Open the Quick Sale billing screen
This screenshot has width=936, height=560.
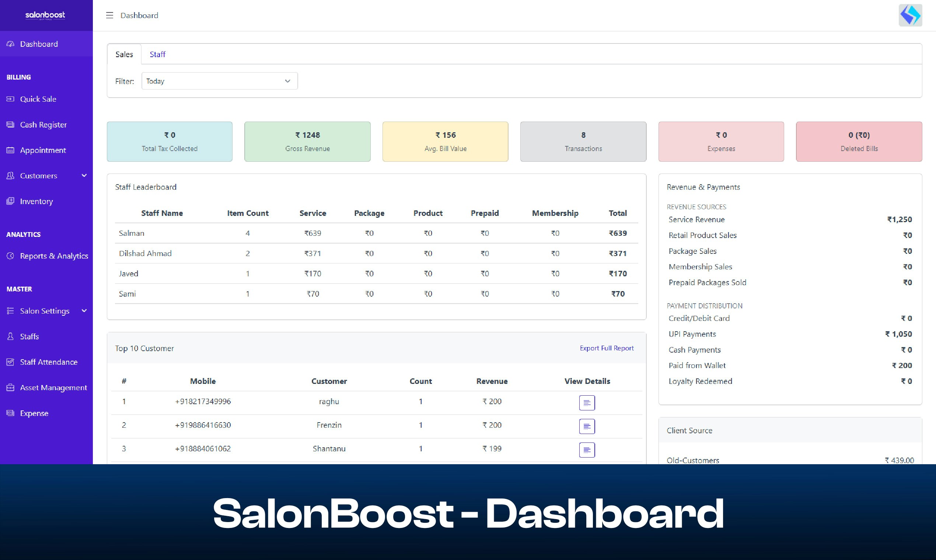click(10, 99)
